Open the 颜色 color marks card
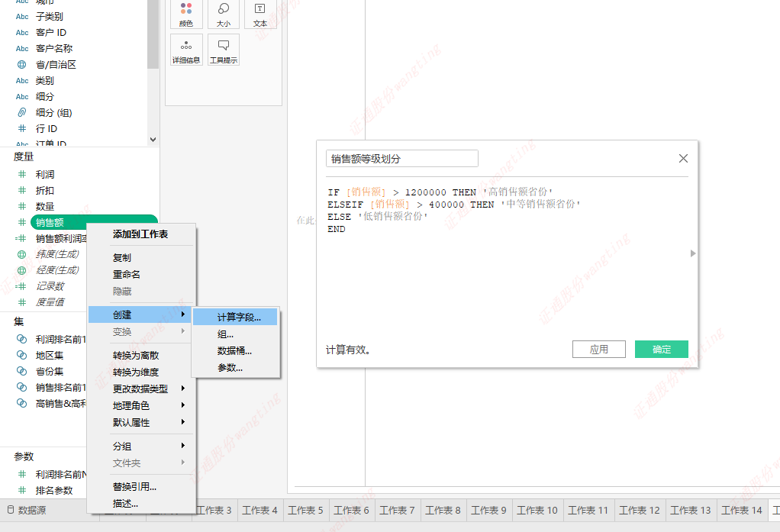This screenshot has height=532, width=780. 186,14
